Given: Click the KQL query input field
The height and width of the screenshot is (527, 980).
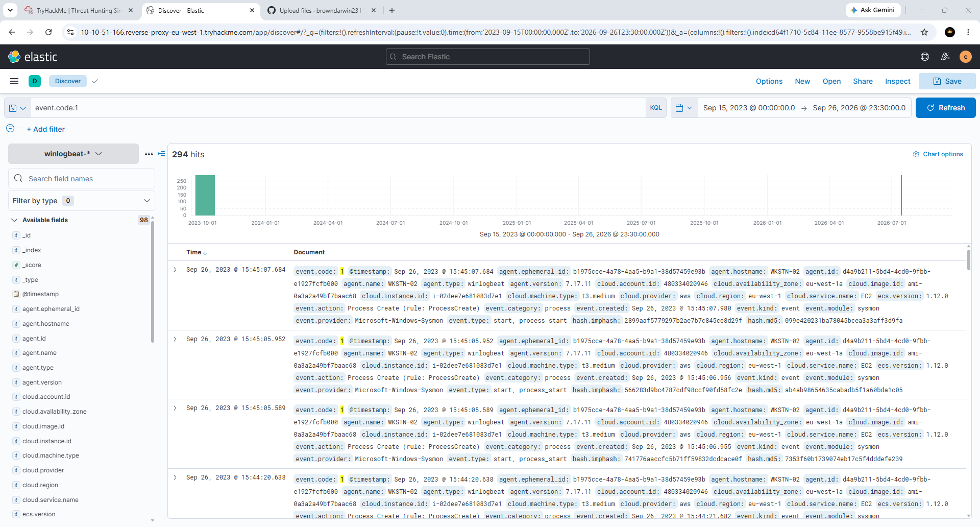Looking at the screenshot, I should tap(338, 108).
